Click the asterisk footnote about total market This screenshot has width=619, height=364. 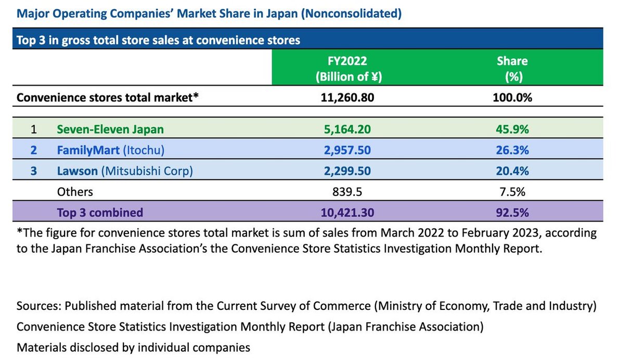click(x=306, y=240)
